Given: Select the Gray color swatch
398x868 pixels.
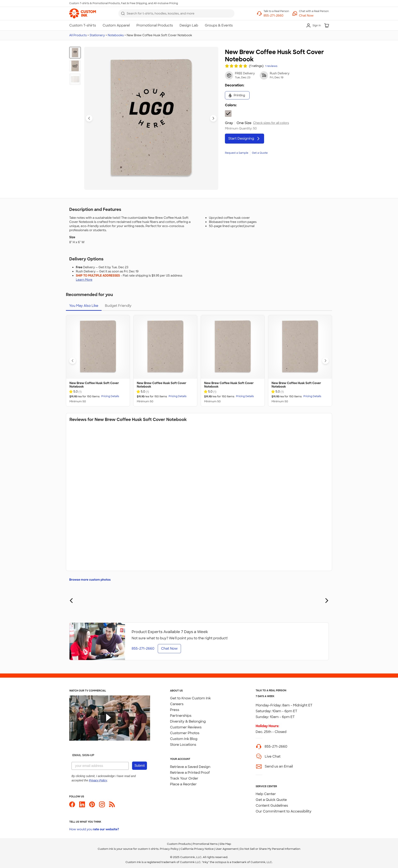Looking at the screenshot, I should [x=228, y=114].
